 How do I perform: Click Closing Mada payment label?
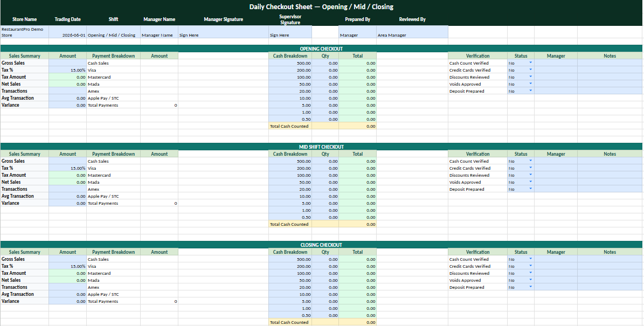click(93, 280)
